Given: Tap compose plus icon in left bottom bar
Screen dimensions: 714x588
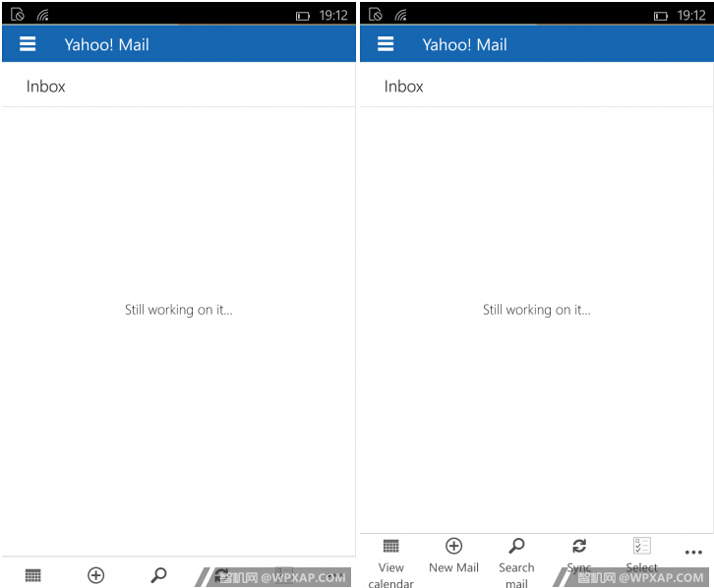Looking at the screenshot, I should (95, 575).
